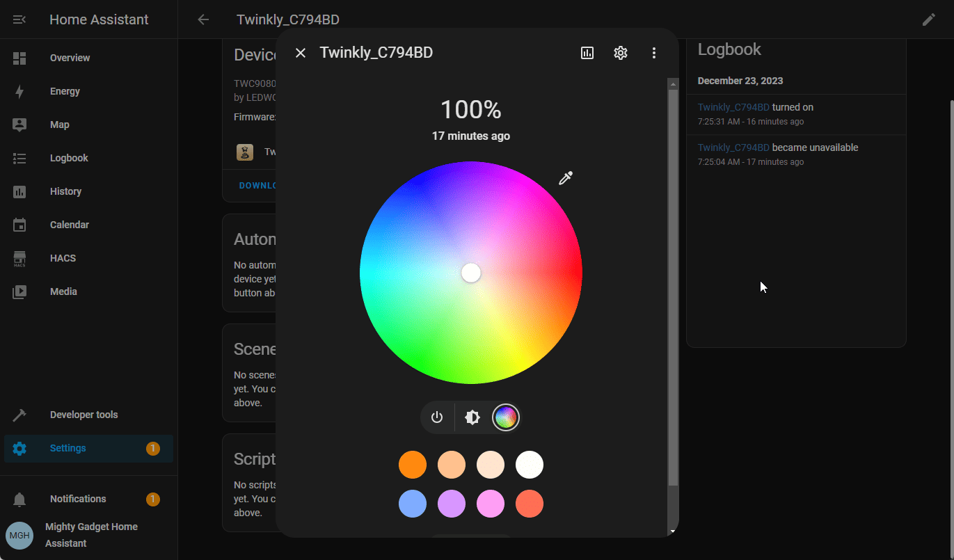Go back using the arrow icon
954x560 pixels.
click(203, 19)
